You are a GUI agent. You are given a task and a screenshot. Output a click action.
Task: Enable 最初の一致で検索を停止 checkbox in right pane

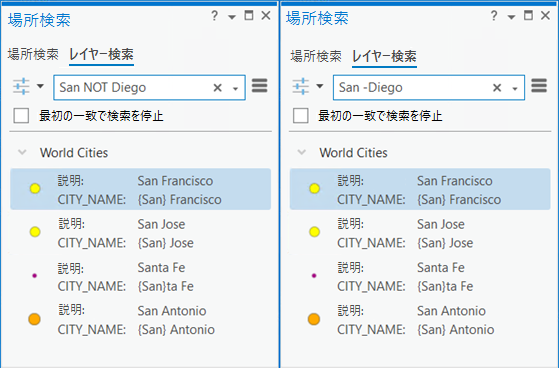[x=301, y=116]
